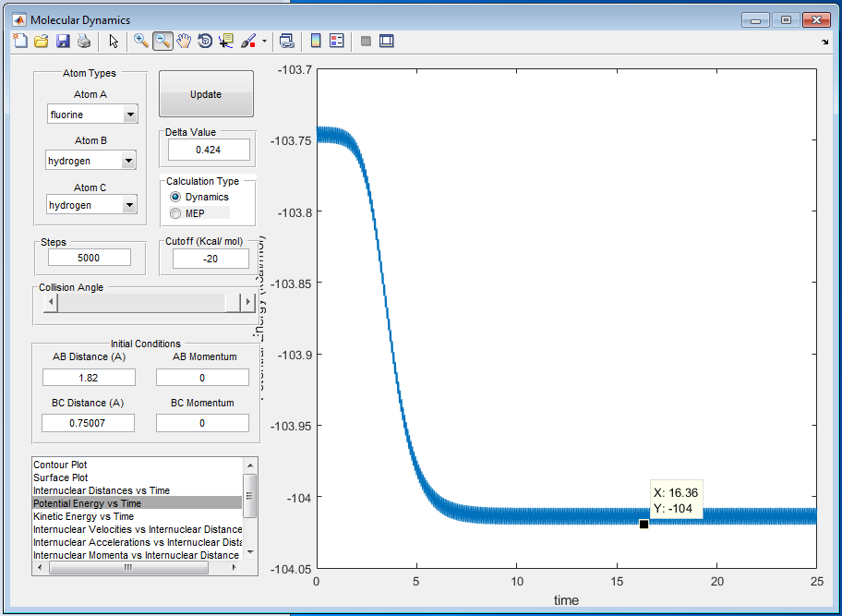
Task: Select Contour Plot in the list
Action: tap(137, 465)
